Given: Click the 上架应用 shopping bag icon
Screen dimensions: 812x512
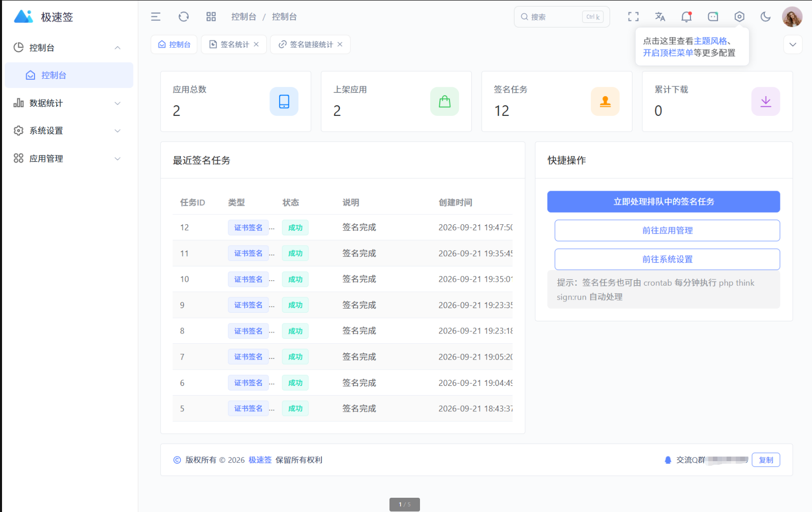Looking at the screenshot, I should [444, 101].
